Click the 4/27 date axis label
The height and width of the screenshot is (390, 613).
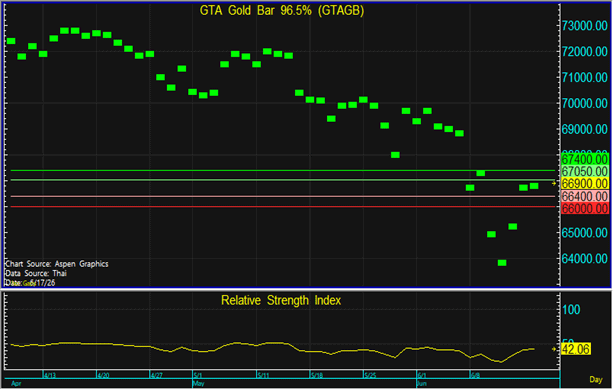(x=156, y=375)
